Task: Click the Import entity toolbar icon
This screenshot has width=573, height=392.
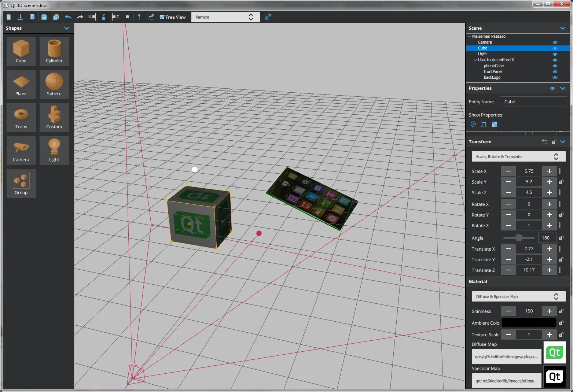Action: tap(32, 17)
